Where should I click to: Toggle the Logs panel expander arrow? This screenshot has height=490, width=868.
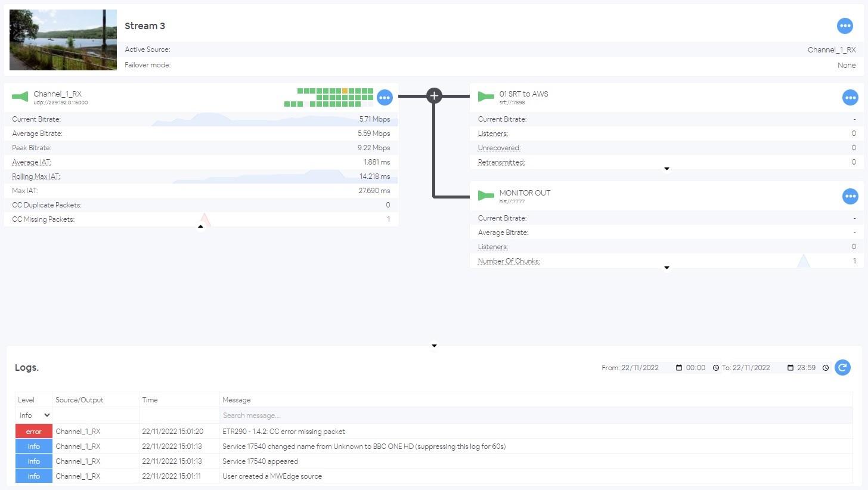point(434,346)
